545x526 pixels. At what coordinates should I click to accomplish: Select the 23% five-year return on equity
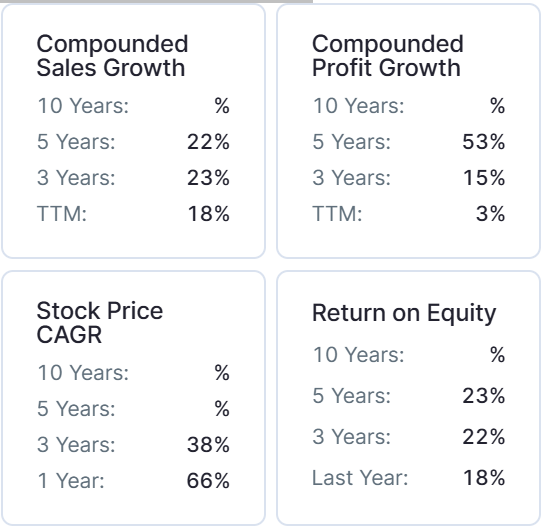pos(483,396)
